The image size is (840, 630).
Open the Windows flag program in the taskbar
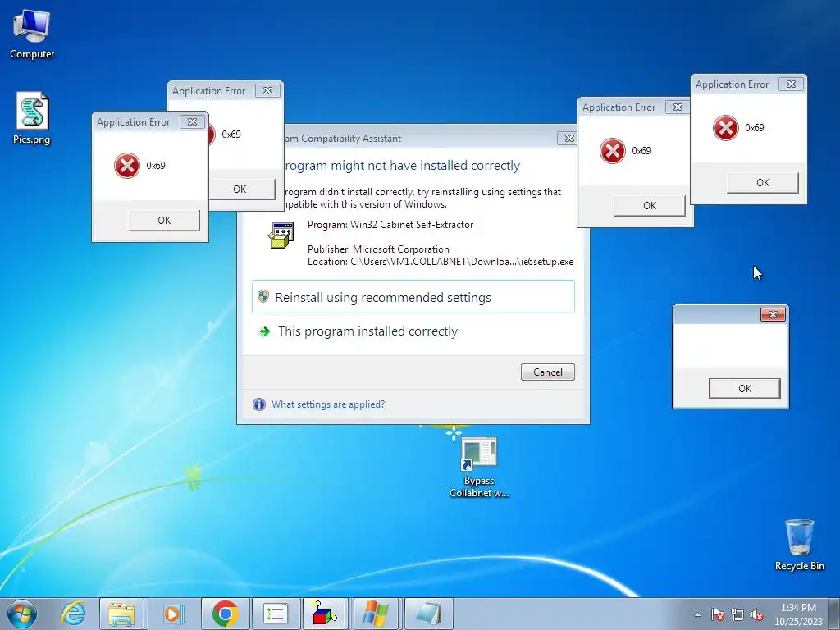375,614
